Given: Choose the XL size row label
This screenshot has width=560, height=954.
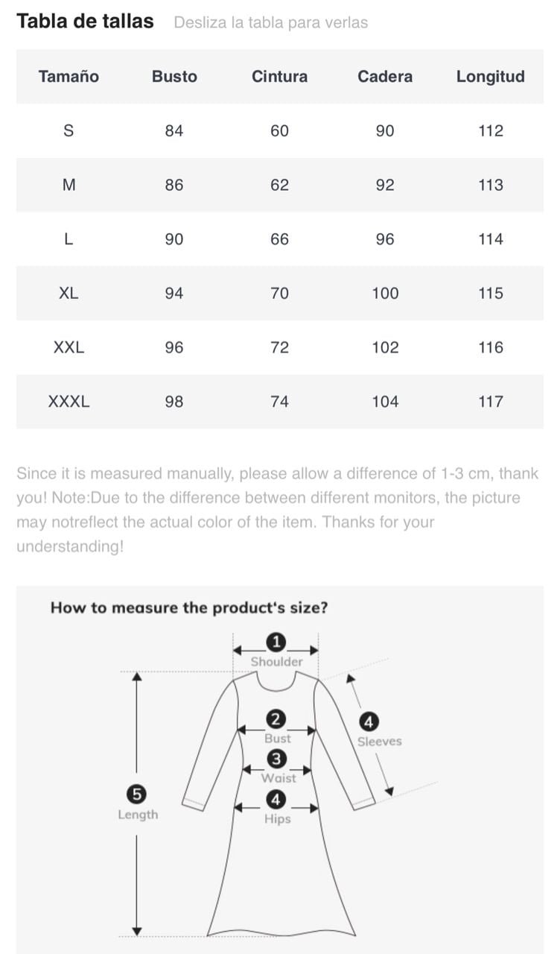Looking at the screenshot, I should [x=69, y=293].
